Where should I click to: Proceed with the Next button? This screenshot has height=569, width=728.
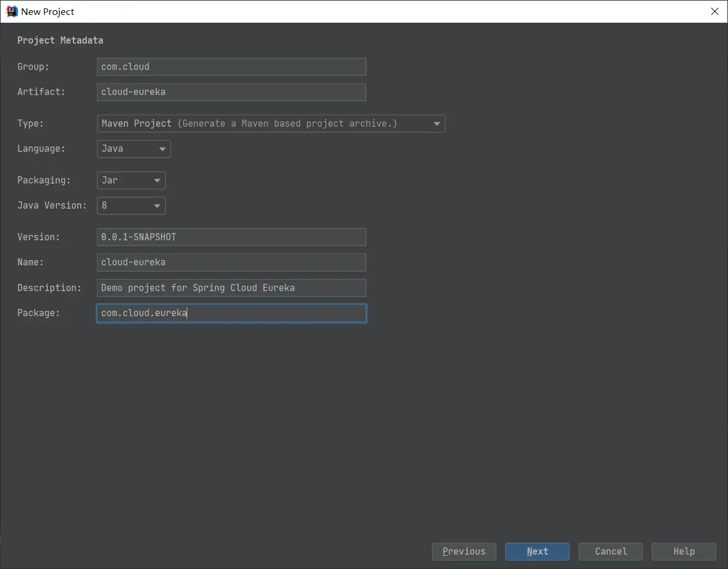tap(537, 552)
